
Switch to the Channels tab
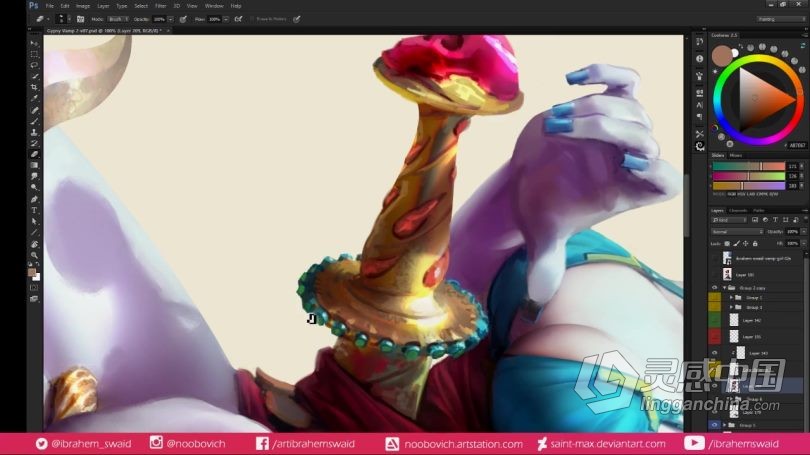tap(738, 210)
